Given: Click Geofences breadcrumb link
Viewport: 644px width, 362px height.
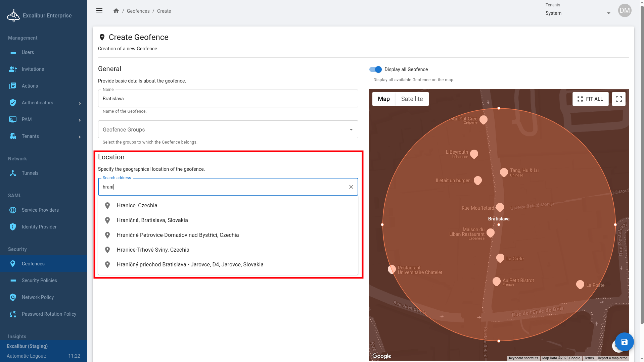Looking at the screenshot, I should (138, 11).
